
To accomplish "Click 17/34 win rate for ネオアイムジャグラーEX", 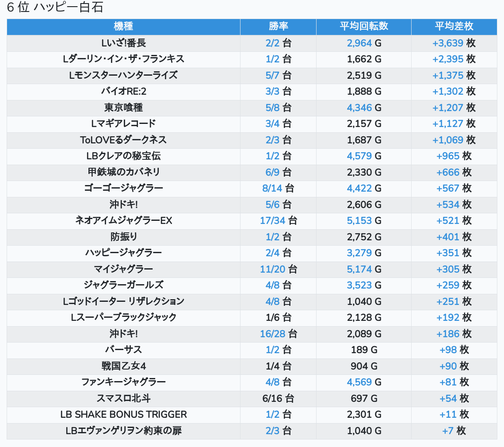I will (x=271, y=220).
